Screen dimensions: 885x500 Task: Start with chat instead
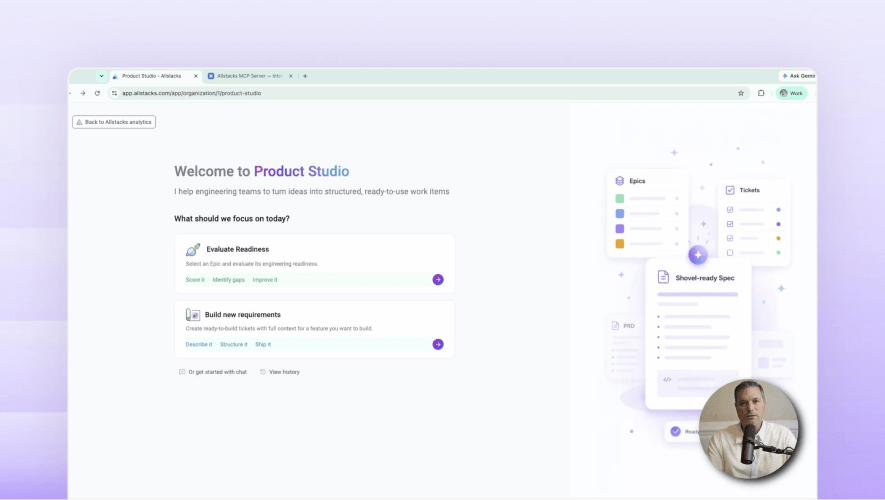[213, 372]
